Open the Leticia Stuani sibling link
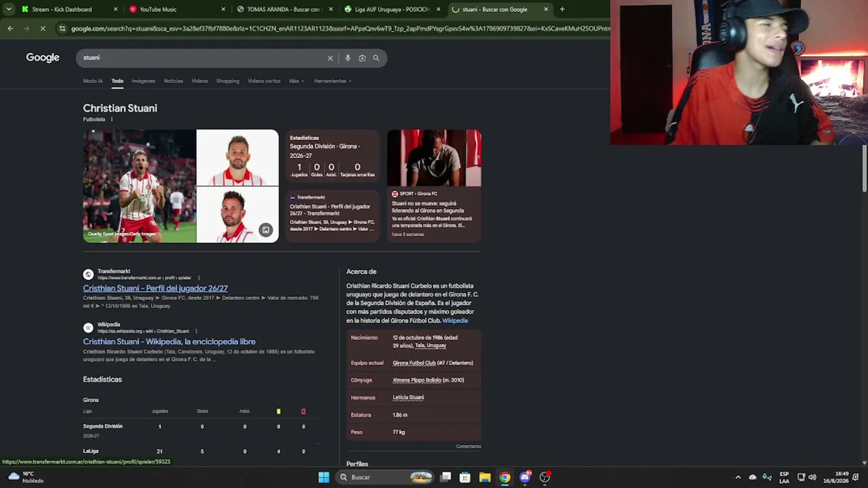The height and width of the screenshot is (488, 868). [408, 397]
